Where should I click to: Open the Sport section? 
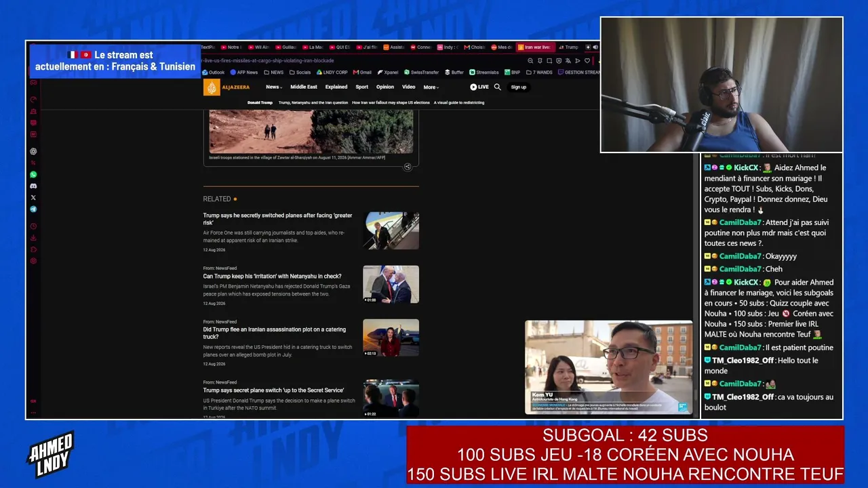pyautogui.click(x=362, y=87)
